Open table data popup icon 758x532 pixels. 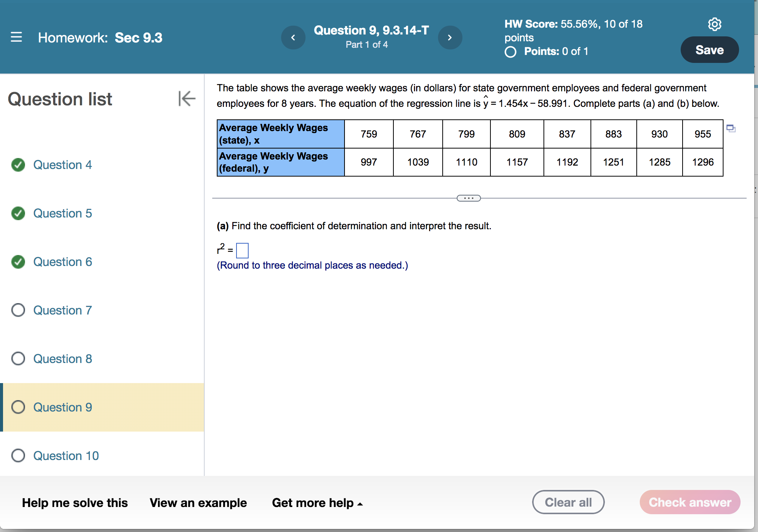731,128
